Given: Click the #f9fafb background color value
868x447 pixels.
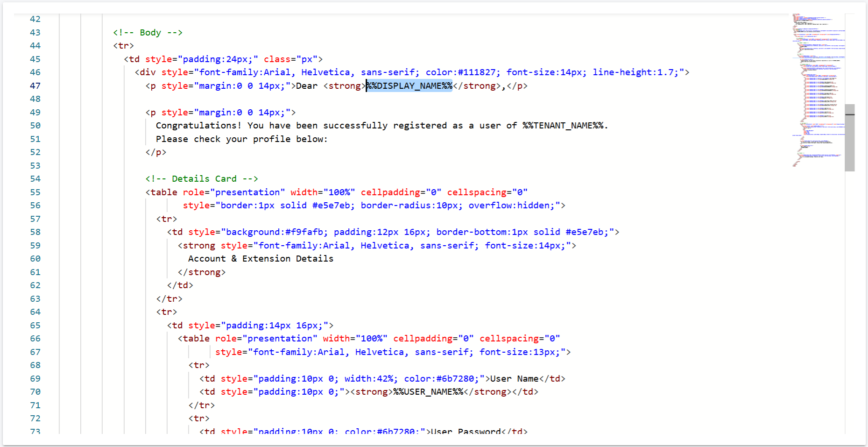Looking at the screenshot, I should click(304, 232).
